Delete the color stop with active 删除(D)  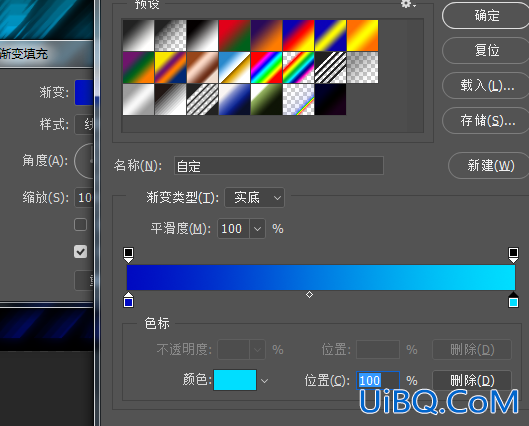(472, 380)
